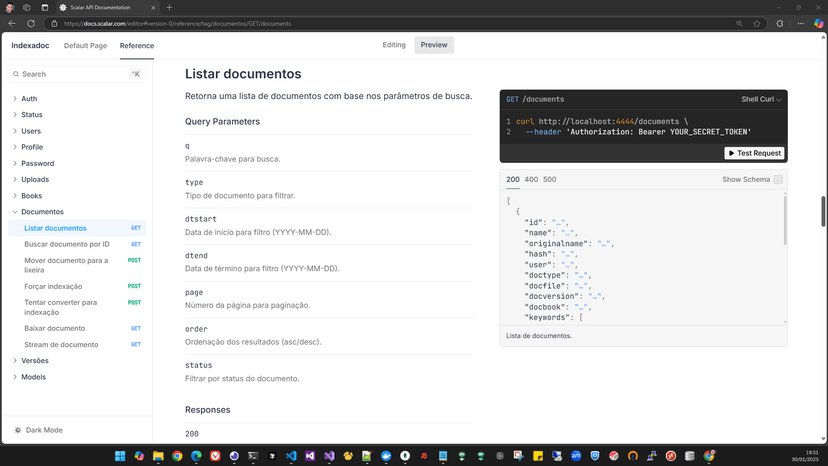Image resolution: width=828 pixels, height=466 pixels.
Task: Open the browser profile avatar
Action: click(10, 7)
